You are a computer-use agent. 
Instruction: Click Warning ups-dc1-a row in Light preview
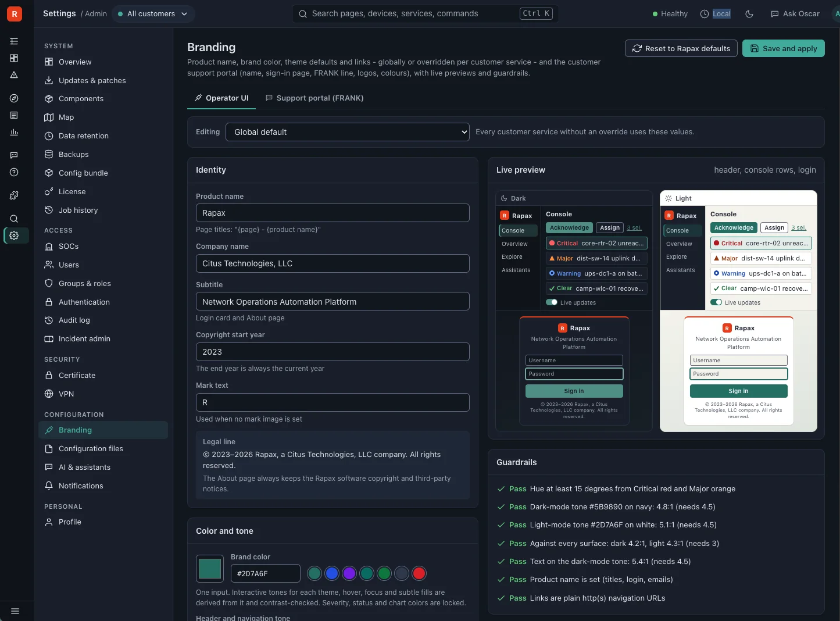(761, 273)
